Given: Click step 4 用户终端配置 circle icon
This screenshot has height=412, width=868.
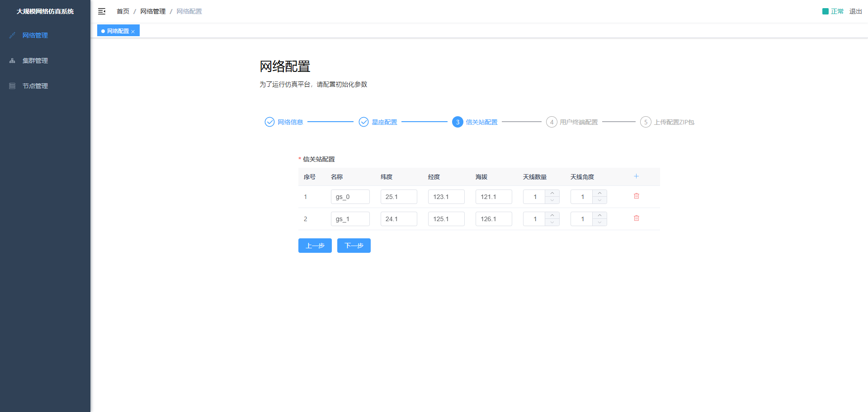Looking at the screenshot, I should pyautogui.click(x=552, y=122).
